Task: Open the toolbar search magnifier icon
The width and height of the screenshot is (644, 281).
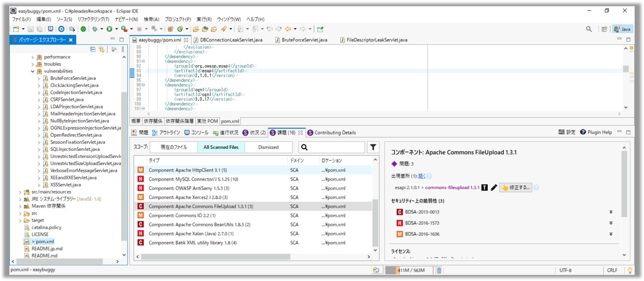Action: tap(589, 29)
